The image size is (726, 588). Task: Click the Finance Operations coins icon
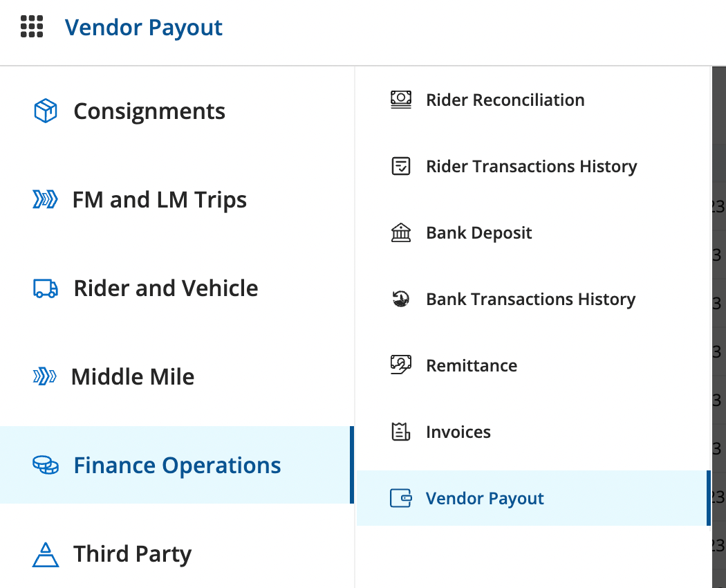(46, 466)
